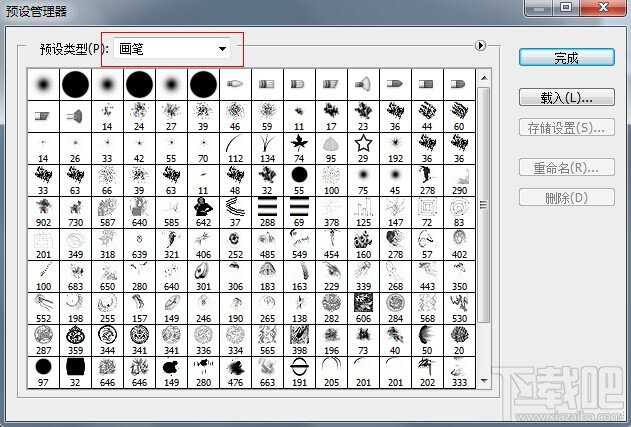The width and height of the screenshot is (631, 427).
Task: Click the 重命名(R)... button
Action: 567,167
